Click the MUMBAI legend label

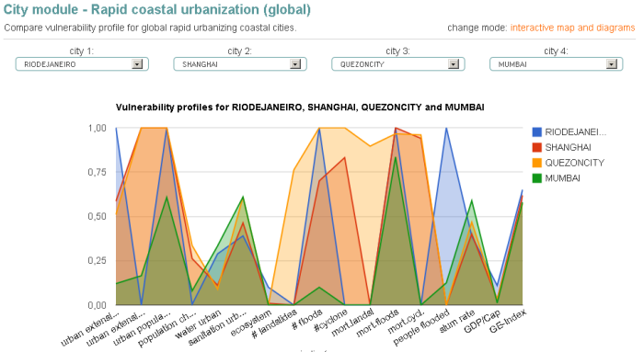point(562,178)
